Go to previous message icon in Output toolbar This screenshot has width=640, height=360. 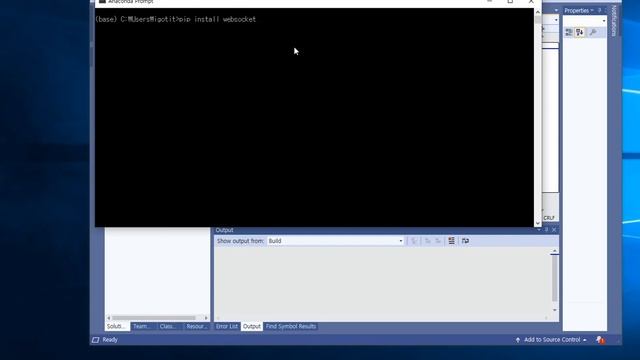428,241
